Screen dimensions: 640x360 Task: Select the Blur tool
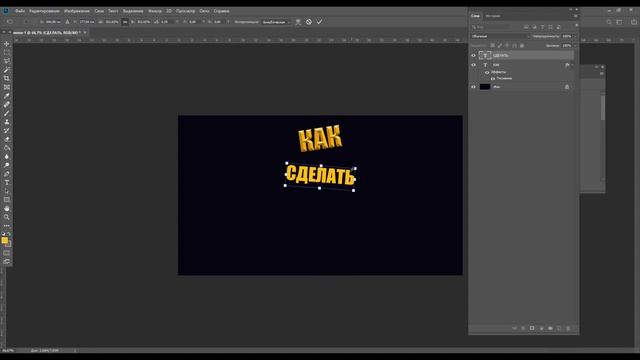[x=7, y=157]
